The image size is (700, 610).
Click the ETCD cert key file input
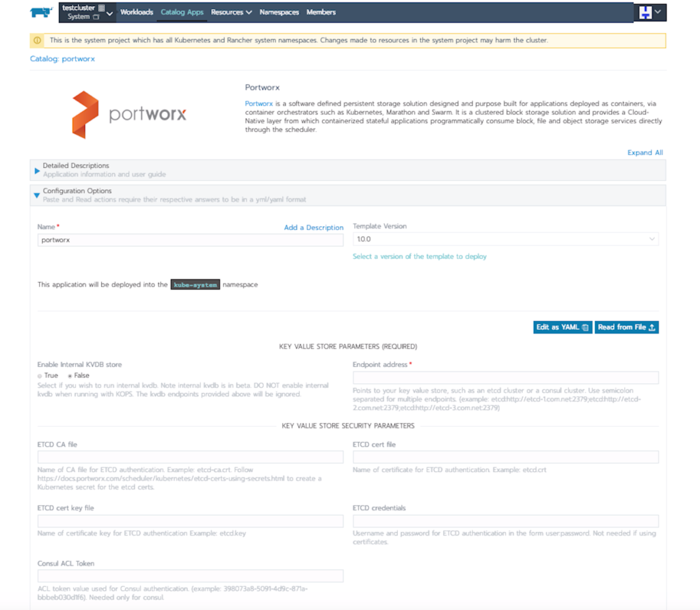click(190, 521)
